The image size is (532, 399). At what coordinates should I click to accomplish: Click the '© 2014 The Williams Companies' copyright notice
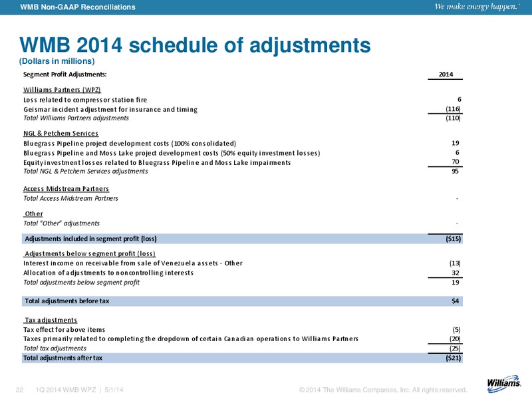pos(383,390)
